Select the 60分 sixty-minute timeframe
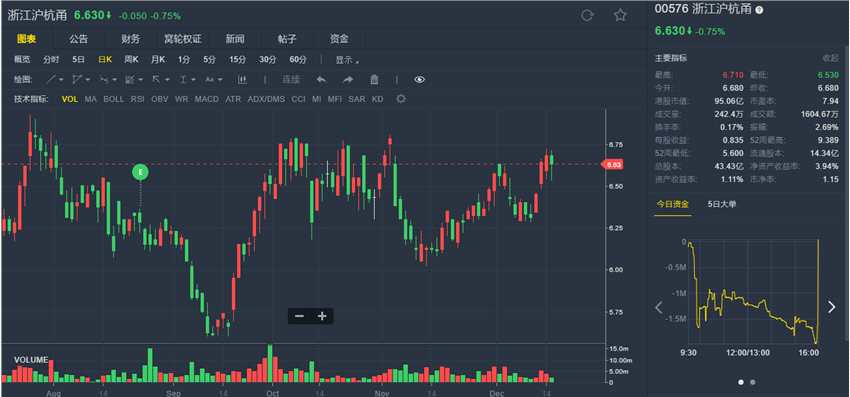850x397 pixels. (x=298, y=60)
